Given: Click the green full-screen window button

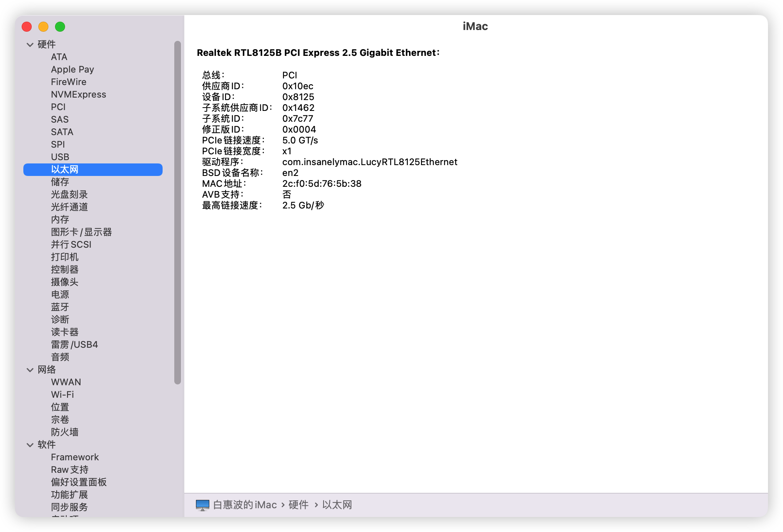Looking at the screenshot, I should click(60, 27).
